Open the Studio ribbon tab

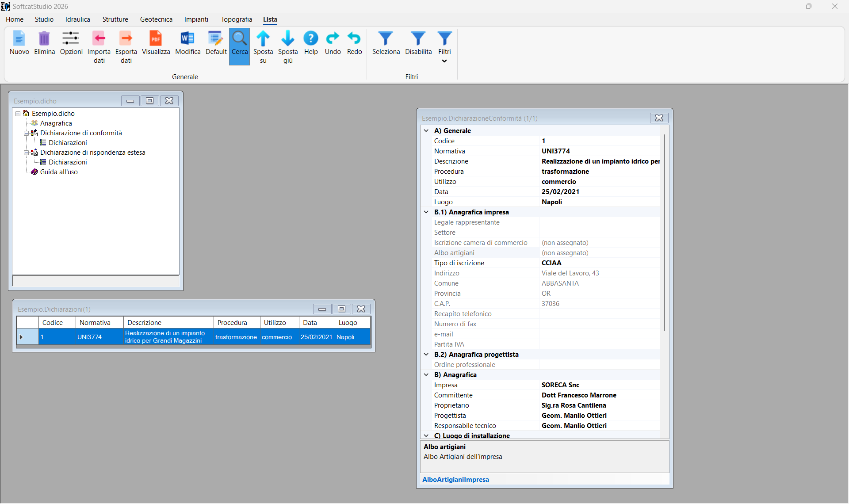click(x=44, y=19)
